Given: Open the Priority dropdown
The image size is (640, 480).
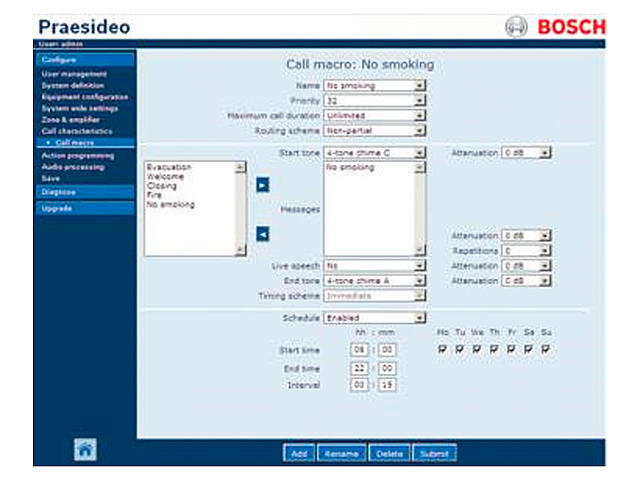Looking at the screenshot, I should pyautogui.click(x=374, y=101).
